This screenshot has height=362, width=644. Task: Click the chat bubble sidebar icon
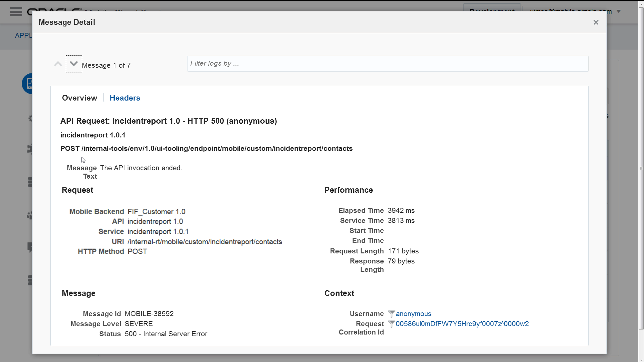(x=30, y=247)
